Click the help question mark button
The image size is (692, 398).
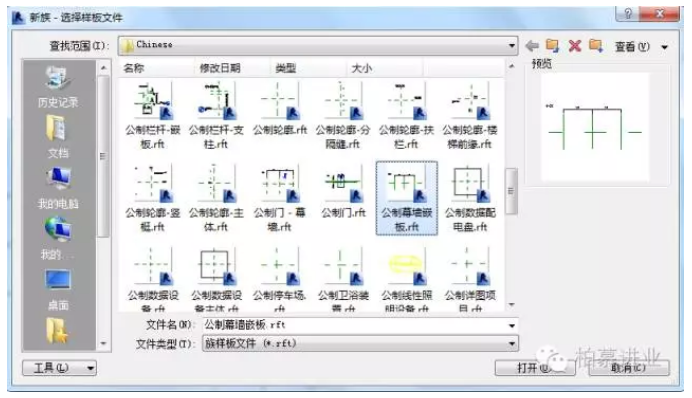[x=628, y=14]
